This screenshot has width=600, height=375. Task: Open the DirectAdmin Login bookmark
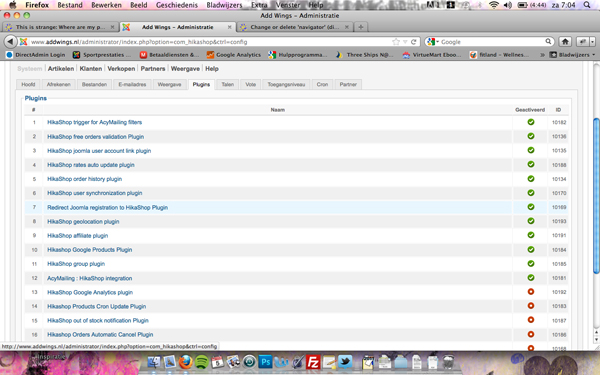tap(36, 55)
